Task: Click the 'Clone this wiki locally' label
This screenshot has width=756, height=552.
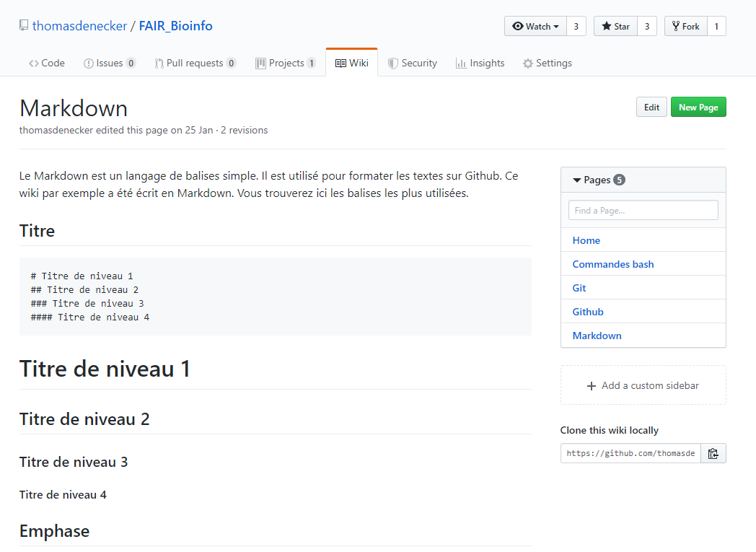Action: 610,431
